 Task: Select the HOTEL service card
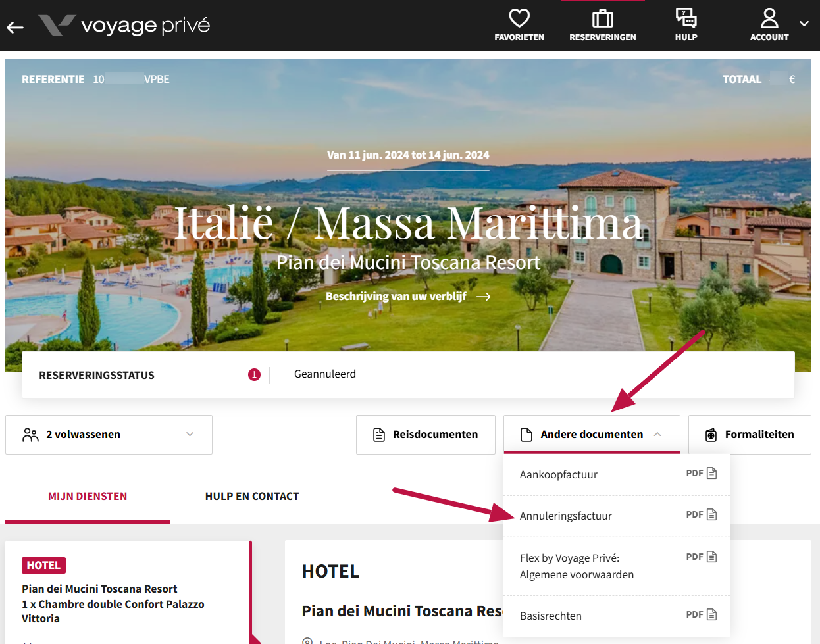click(x=128, y=592)
